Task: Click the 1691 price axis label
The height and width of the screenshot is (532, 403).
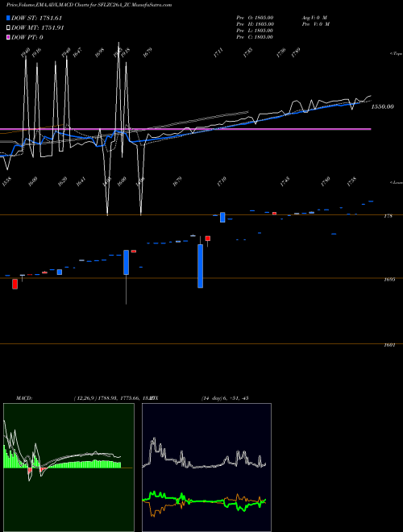Action: tap(388, 345)
